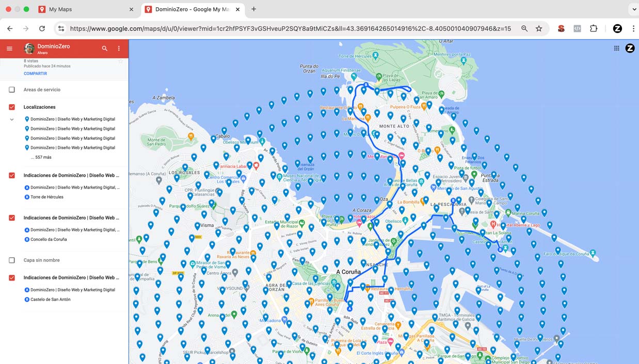This screenshot has height=364, width=639.
Task: Open the hamburger menu in red header
Action: (x=9, y=48)
